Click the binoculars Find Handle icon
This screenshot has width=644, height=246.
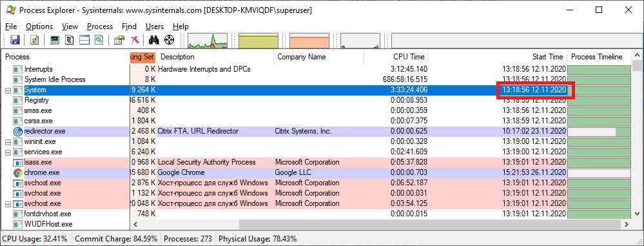[154, 40]
